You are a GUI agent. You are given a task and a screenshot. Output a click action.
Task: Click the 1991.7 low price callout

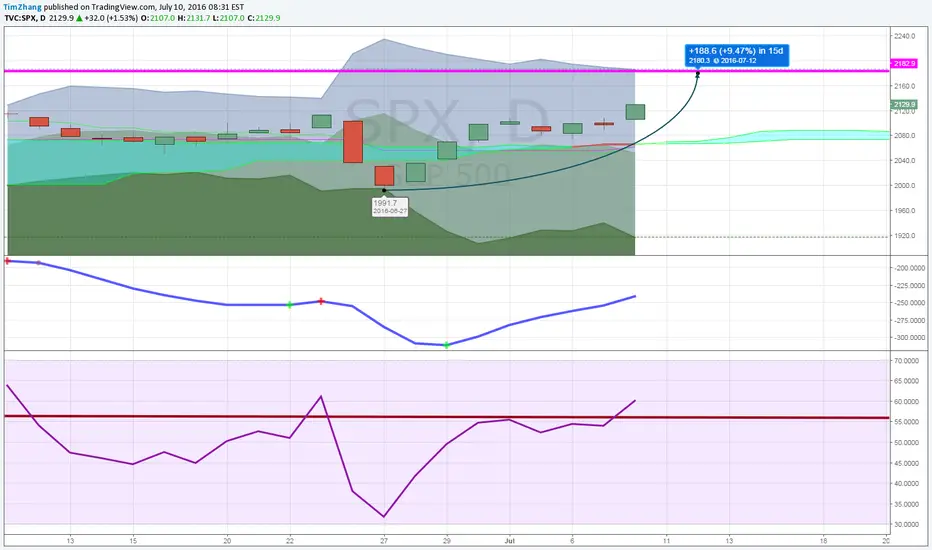tap(390, 206)
